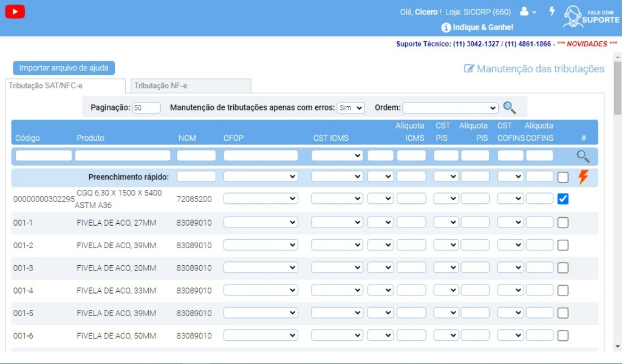Select the checkbox on the FIVELA DE ACO 27MM row
This screenshot has height=364, width=622.
click(562, 221)
